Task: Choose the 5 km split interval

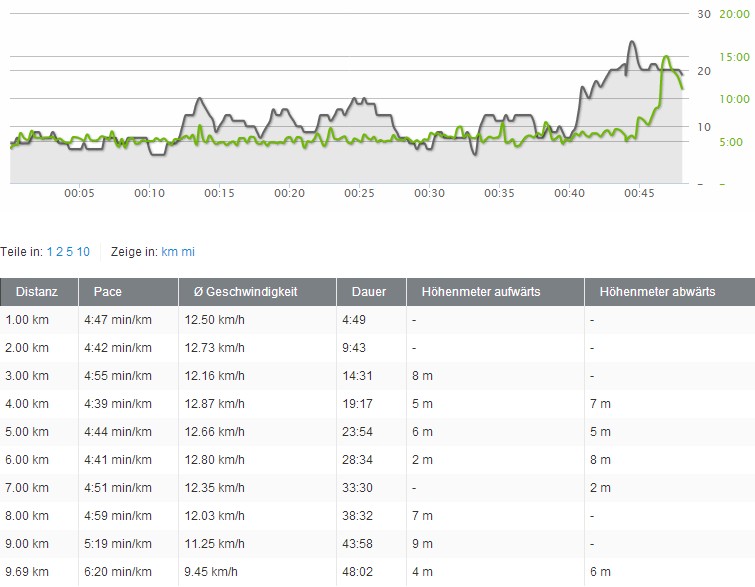Action: 69,253
